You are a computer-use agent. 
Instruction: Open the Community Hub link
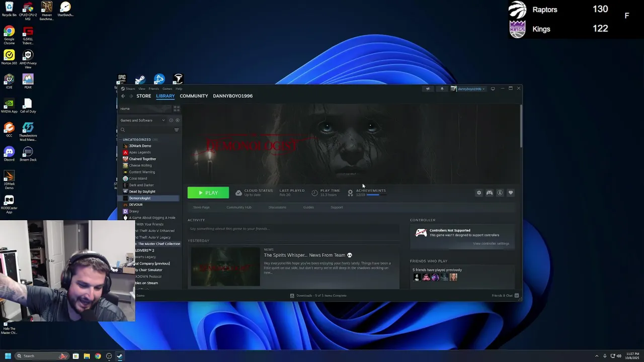[x=239, y=207]
